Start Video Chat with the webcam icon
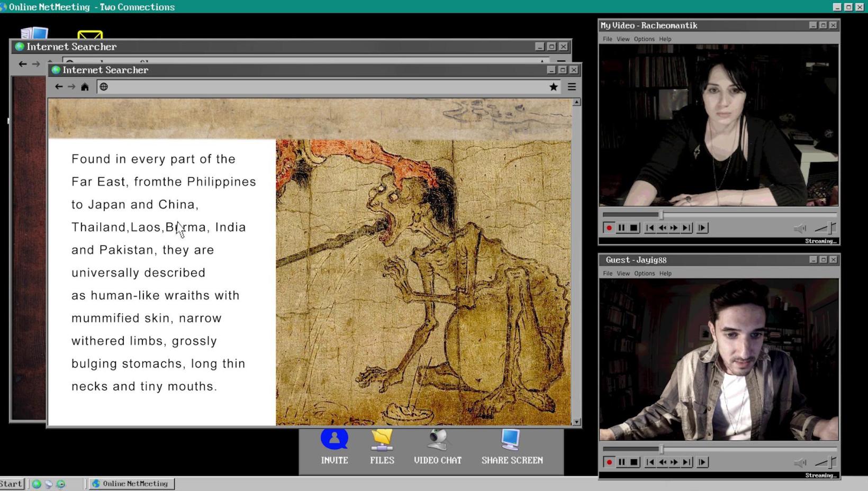Image resolution: width=868 pixels, height=491 pixels. pos(438,440)
